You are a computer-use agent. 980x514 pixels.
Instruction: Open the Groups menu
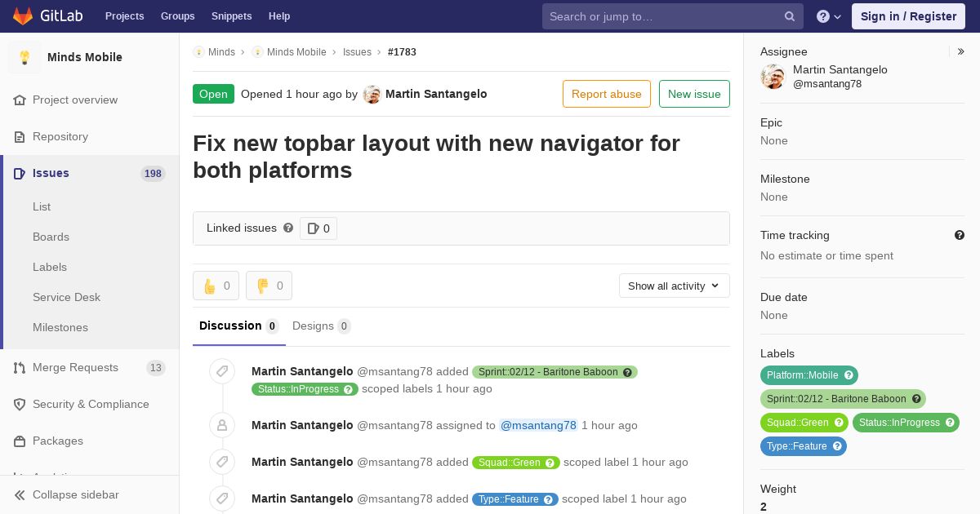coord(177,16)
